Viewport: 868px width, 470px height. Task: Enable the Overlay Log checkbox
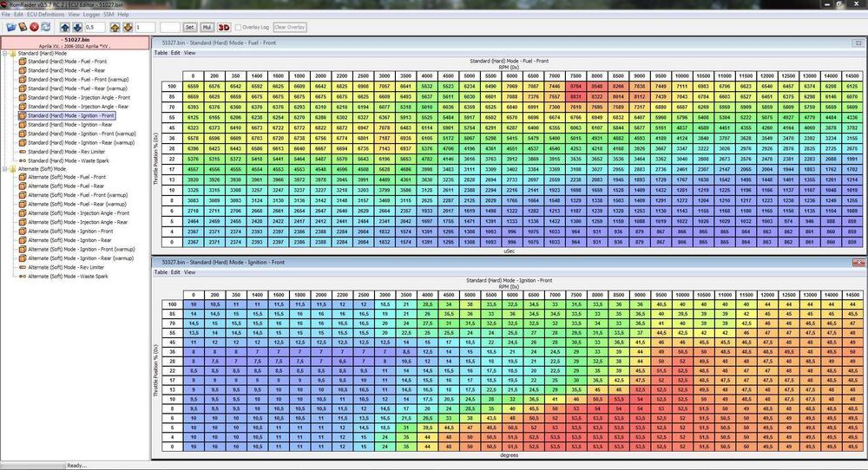point(238,27)
